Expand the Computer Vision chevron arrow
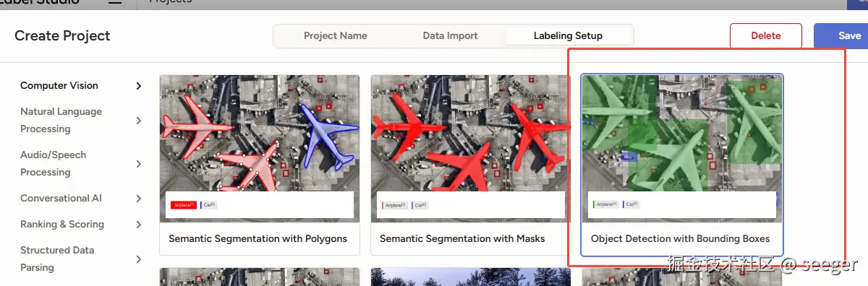868x286 pixels. coord(139,86)
